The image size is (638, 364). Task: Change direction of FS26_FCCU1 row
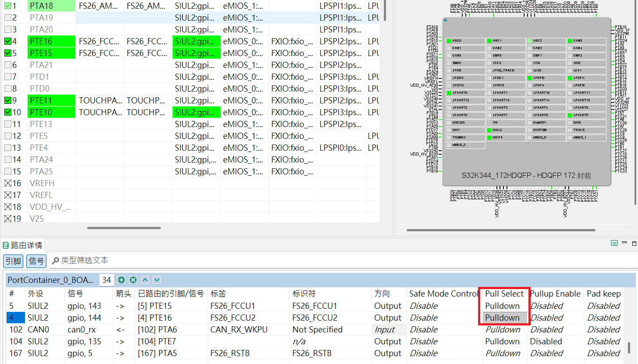(x=389, y=306)
